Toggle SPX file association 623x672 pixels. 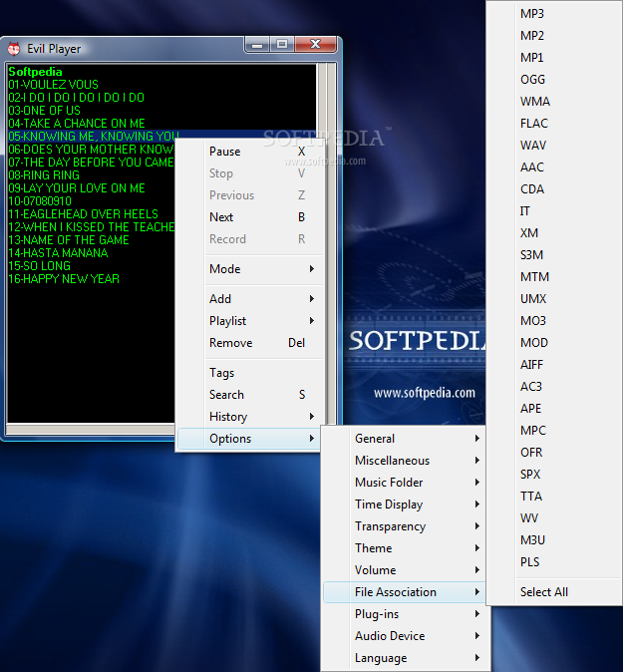(x=554, y=475)
